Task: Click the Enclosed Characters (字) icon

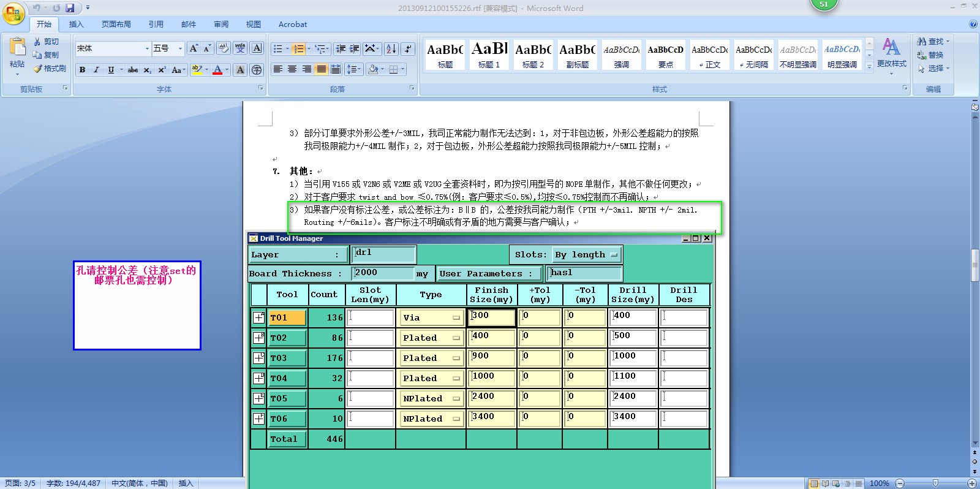Action: [257, 70]
